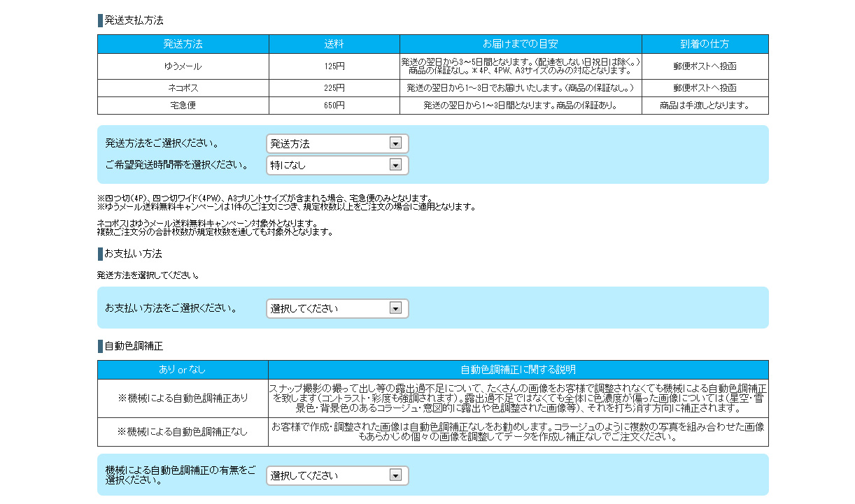
Task: Click the 送料 column header
Action: [334, 44]
